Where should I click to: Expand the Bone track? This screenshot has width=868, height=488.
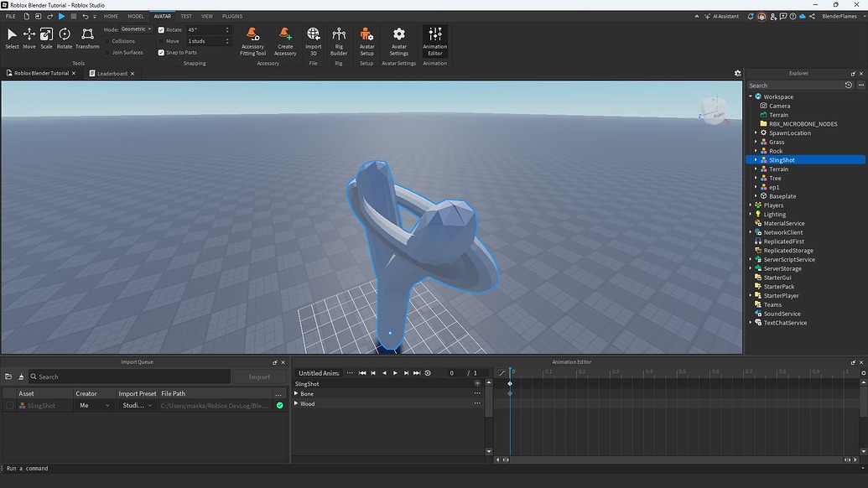pos(296,394)
